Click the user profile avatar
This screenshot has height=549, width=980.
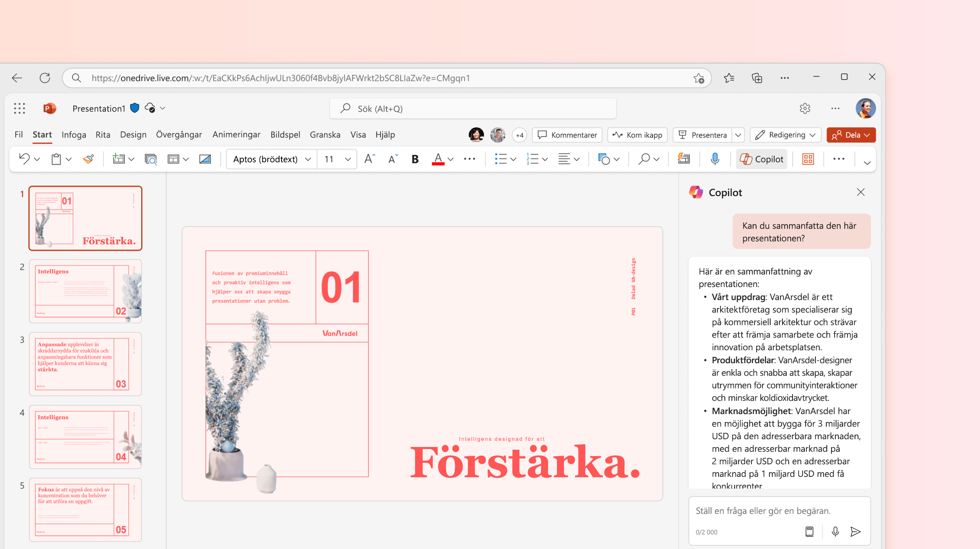[866, 108]
